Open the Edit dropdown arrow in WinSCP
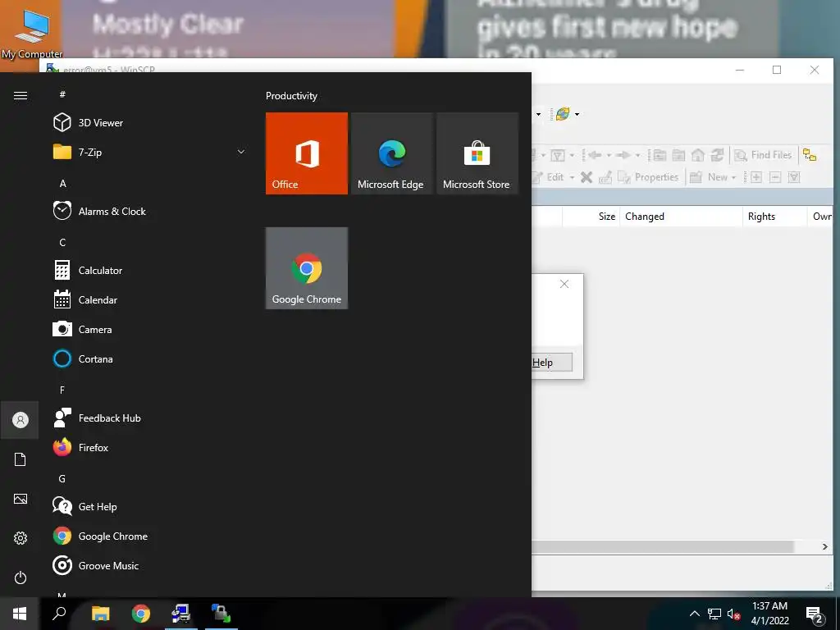The width and height of the screenshot is (840, 630). (x=572, y=177)
